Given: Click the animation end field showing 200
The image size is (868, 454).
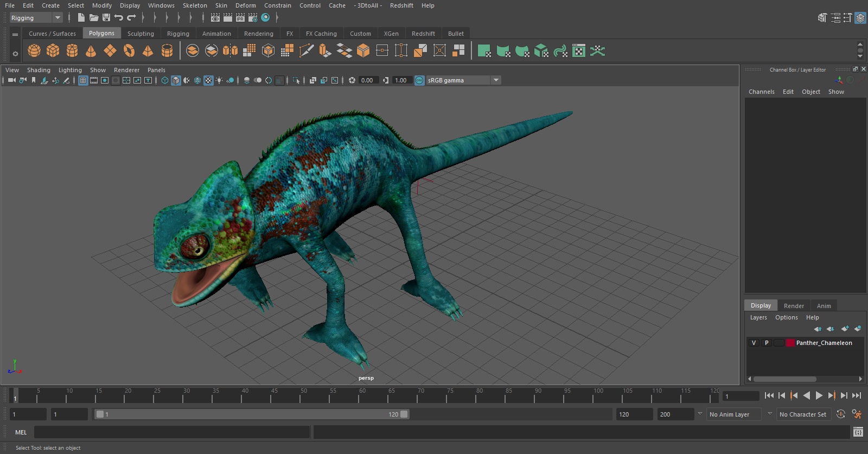Looking at the screenshot, I should pos(675,414).
